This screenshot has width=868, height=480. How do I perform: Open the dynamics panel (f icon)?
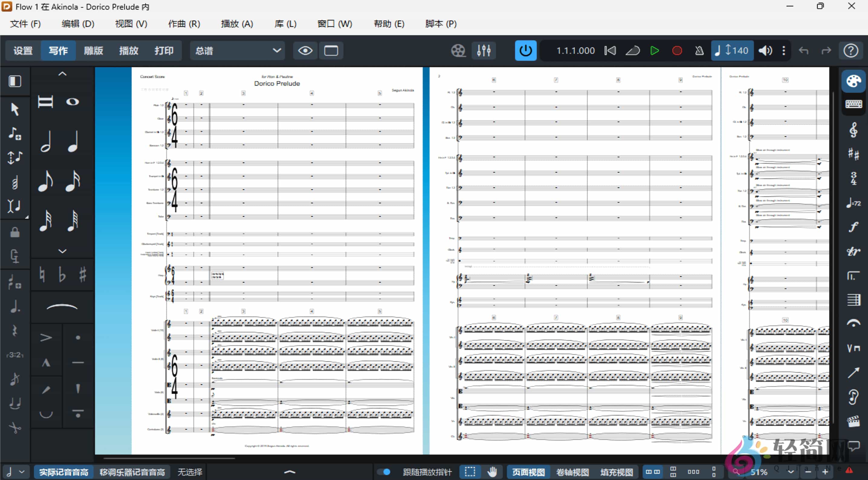click(854, 226)
